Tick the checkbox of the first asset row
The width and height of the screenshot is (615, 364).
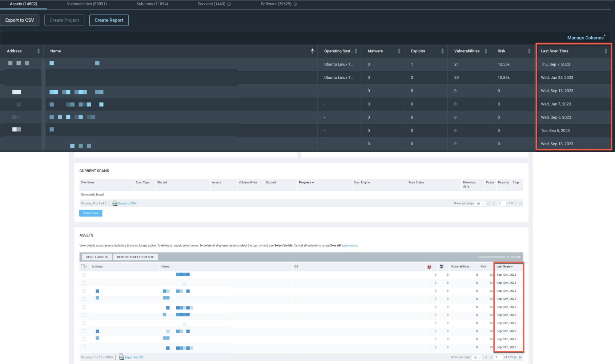coord(84,275)
